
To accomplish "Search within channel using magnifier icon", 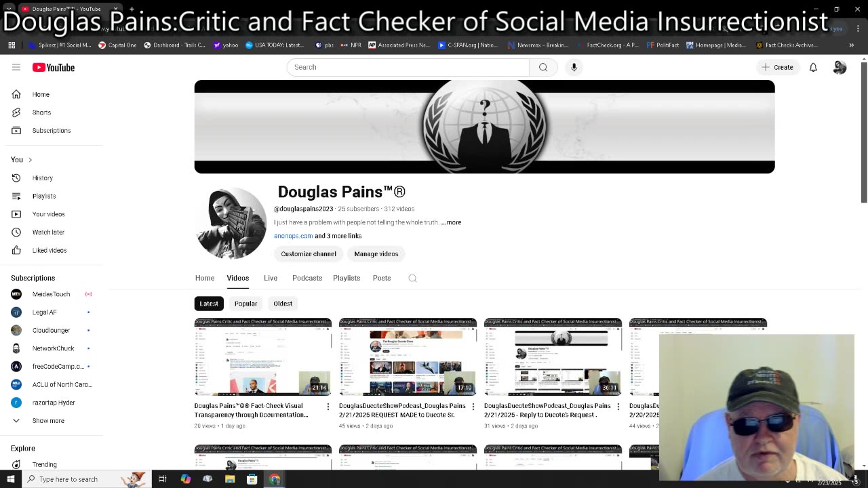I will tap(412, 278).
